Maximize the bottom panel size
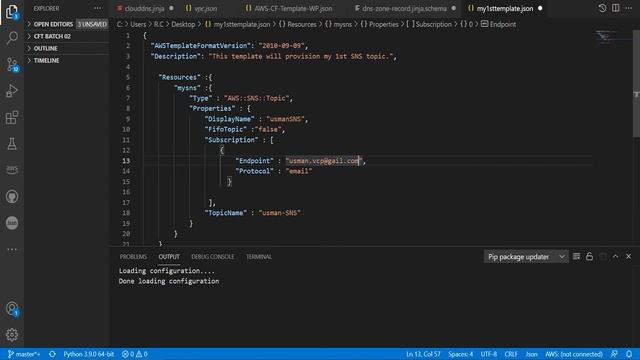Screen dimensions: 640x360 pyautogui.click(x=616, y=256)
